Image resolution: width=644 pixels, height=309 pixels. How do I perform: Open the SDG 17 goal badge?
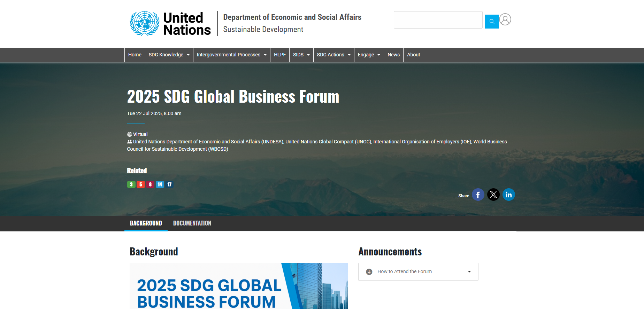click(x=169, y=184)
